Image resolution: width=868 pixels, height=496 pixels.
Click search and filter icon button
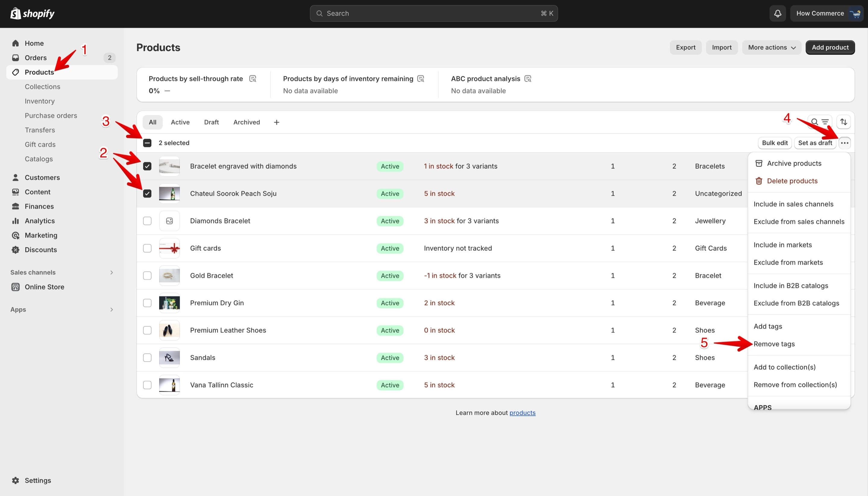click(x=819, y=122)
